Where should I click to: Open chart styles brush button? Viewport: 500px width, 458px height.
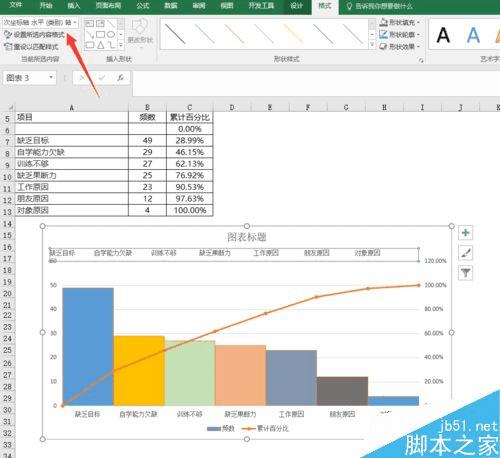click(465, 253)
